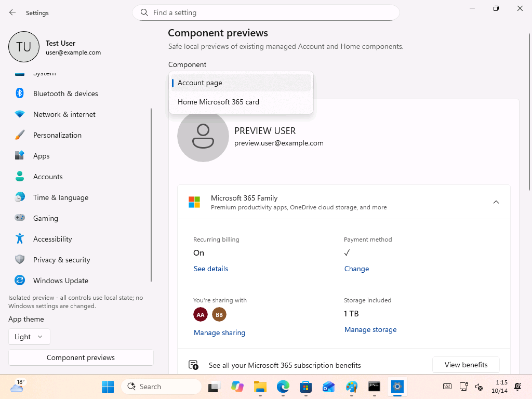Open the notifications bell icon

pos(518,387)
